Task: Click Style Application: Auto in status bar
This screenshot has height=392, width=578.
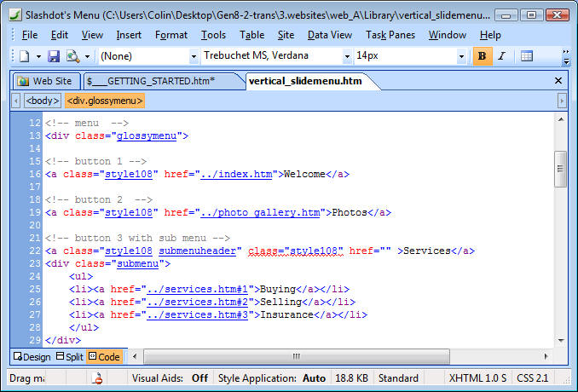Action: coord(272,378)
